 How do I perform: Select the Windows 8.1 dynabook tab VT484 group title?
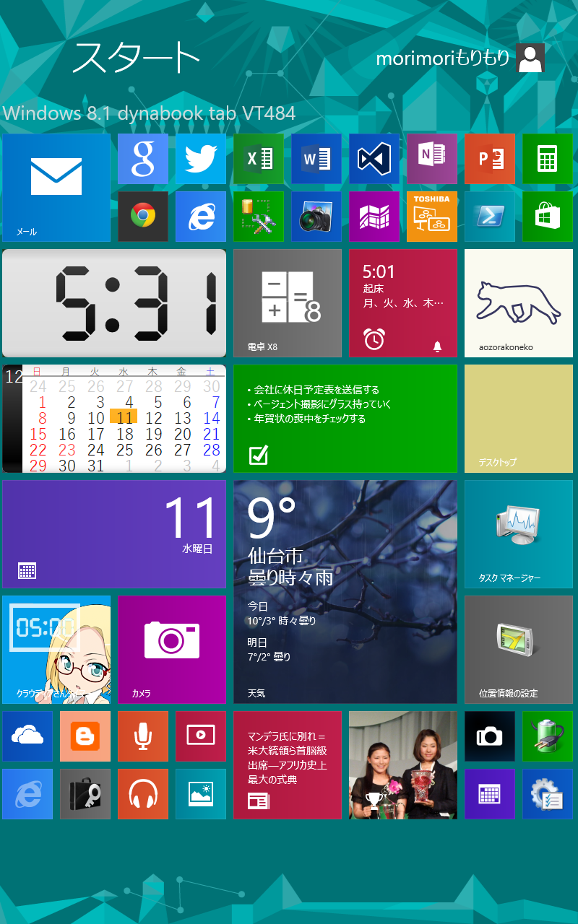tap(149, 113)
